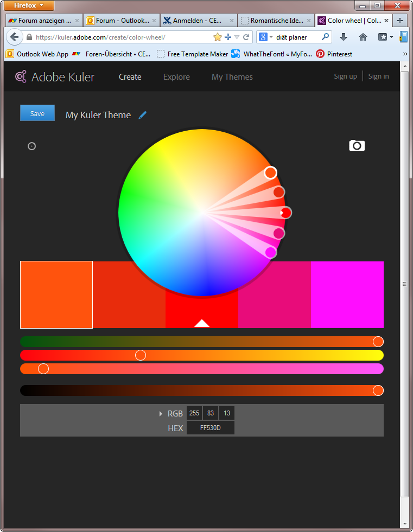Open the Explore menu item
This screenshot has height=532, width=413.
pos(176,77)
